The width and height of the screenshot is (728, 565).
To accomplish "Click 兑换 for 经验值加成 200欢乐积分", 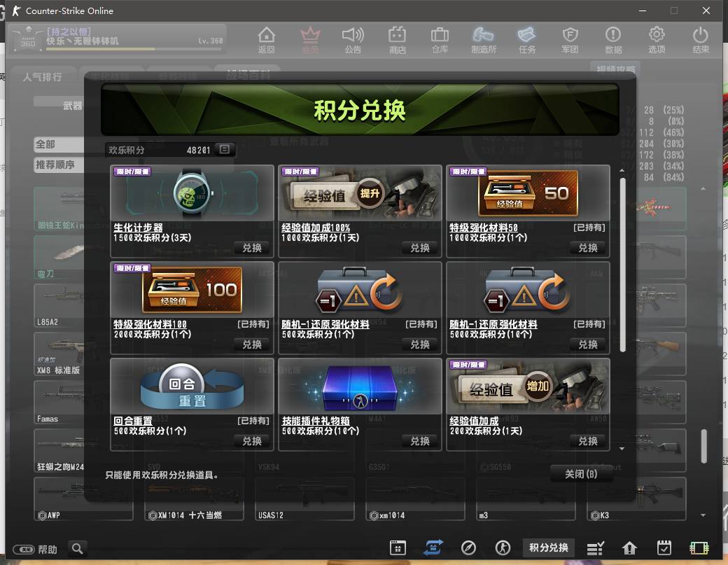I will 588,441.
